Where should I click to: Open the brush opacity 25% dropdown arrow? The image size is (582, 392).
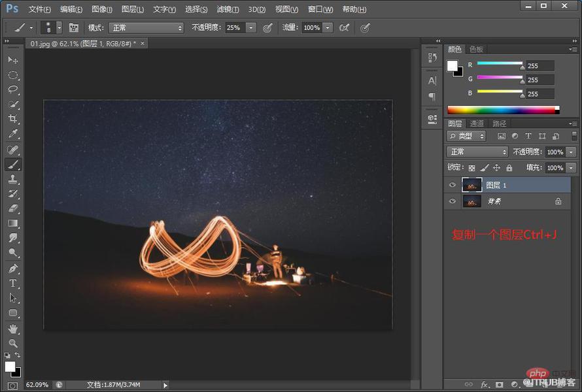251,28
